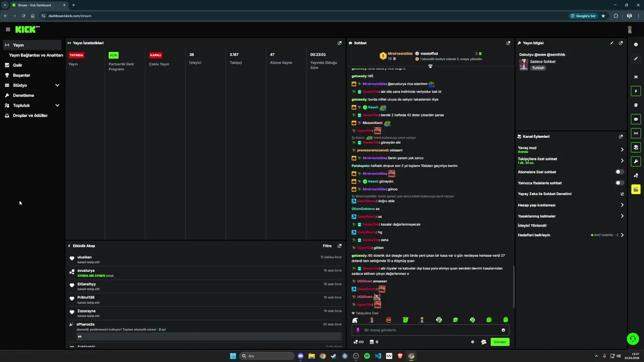Screen dimensions: 644x362
Task: Expand the Stüdyo sidebar section
Action: tap(57, 85)
